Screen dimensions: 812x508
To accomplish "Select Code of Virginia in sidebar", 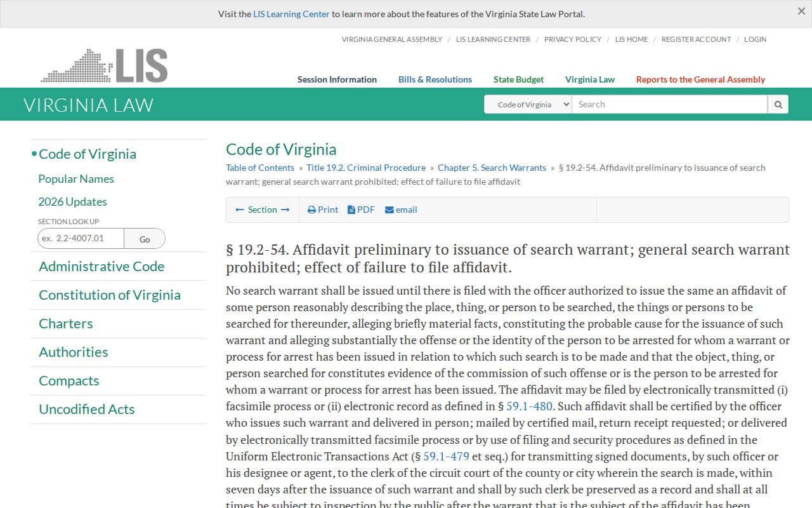I will coord(88,154).
